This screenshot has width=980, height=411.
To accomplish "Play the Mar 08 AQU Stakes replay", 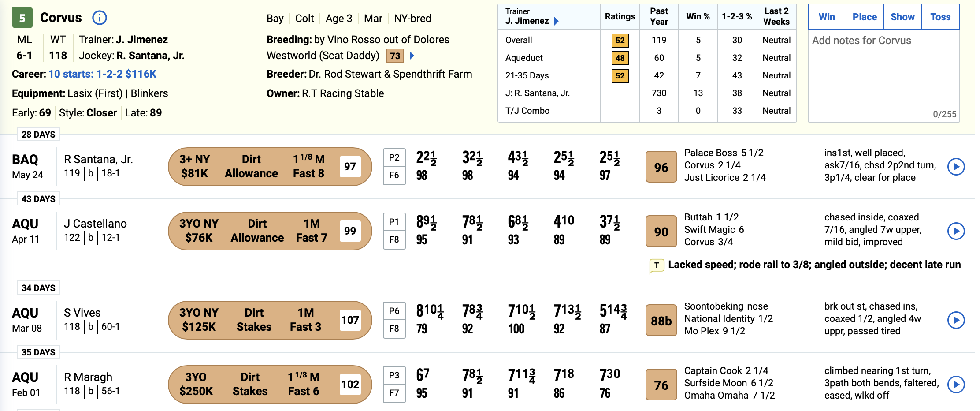I will 956,320.
